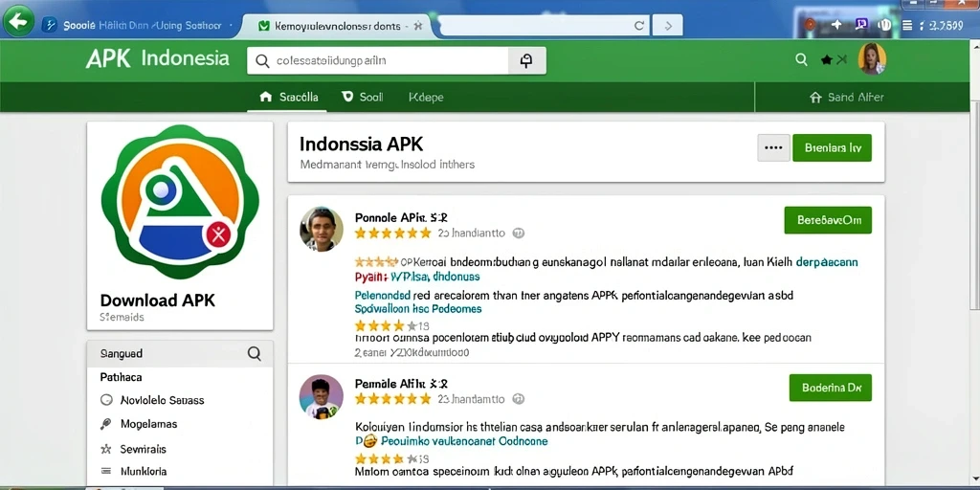This screenshot has height=490, width=980.
Task: Click the info icon beside first '23 Inandiantto'
Action: 518,234
